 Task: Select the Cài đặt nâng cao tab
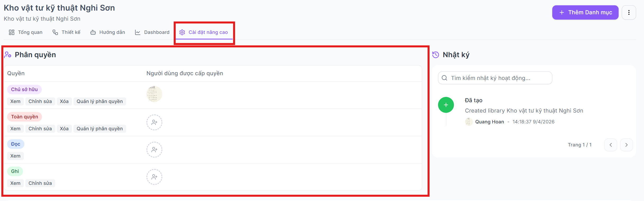point(204,32)
